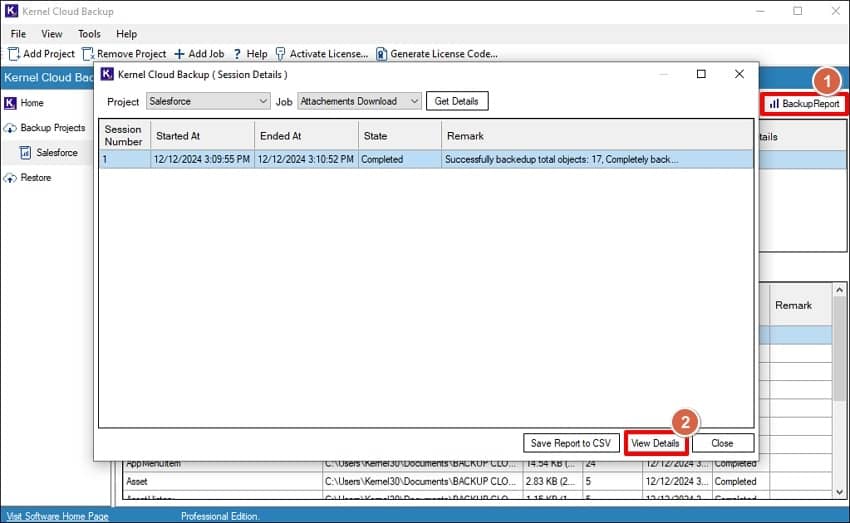Click the Generate License Code icon
This screenshot has width=850, height=523.
382,54
